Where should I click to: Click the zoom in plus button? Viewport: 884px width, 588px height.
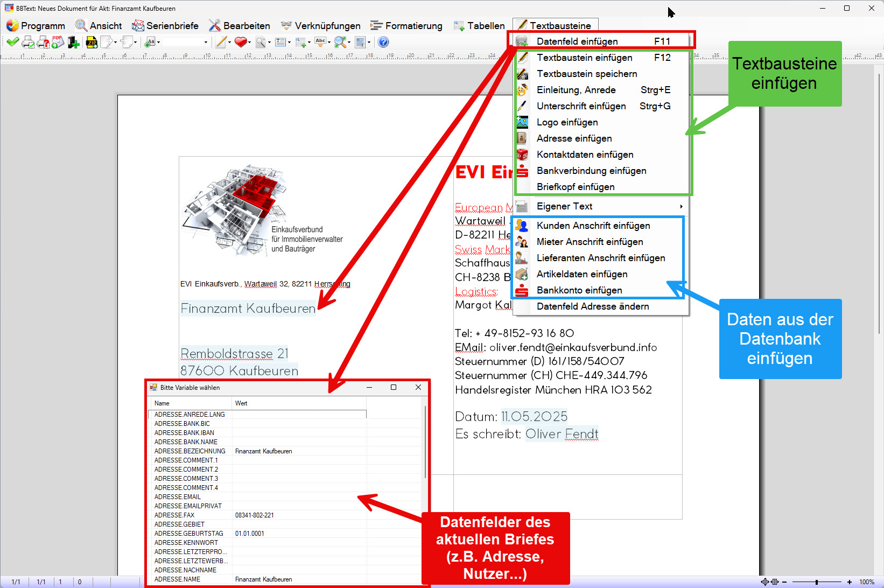[850, 582]
